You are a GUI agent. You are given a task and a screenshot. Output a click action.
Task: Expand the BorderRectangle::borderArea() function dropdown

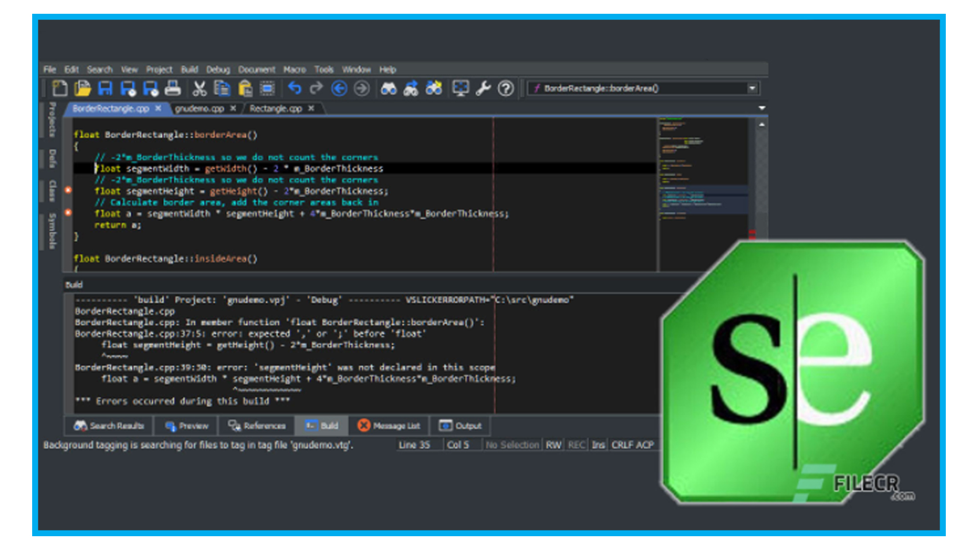(752, 88)
